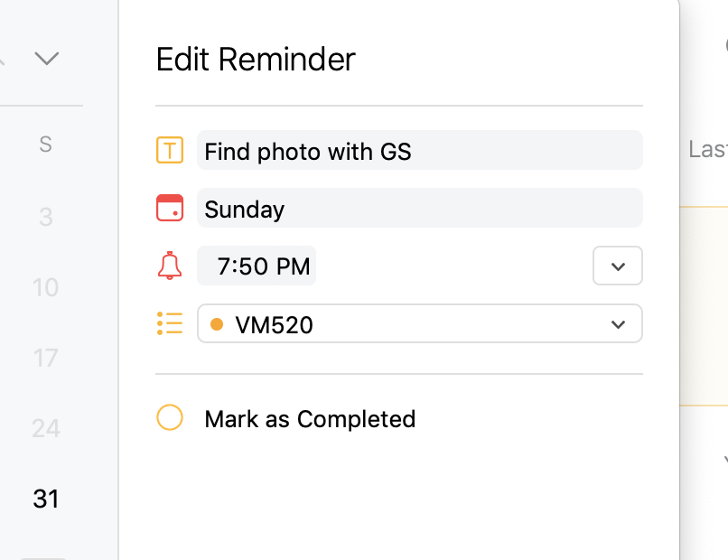Click the Mark as Completed label
Viewport: 728px width, 560px height.
[x=310, y=419]
